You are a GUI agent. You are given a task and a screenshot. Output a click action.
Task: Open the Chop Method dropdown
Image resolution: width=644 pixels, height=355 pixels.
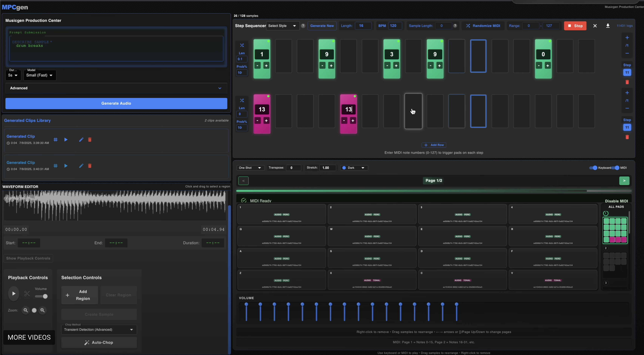click(99, 330)
